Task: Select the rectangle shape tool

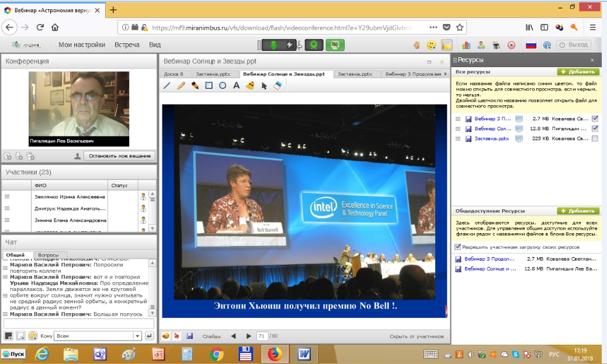Action: point(209,85)
